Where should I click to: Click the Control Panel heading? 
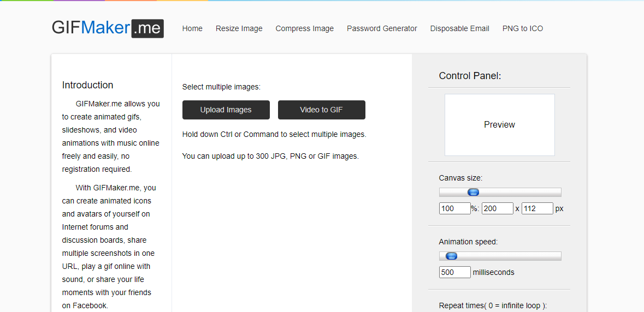470,76
